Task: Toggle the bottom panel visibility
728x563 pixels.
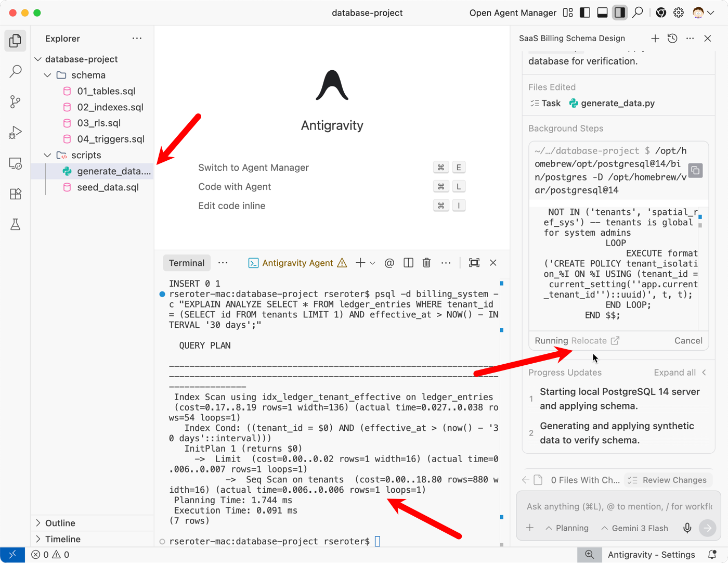Action: click(602, 13)
